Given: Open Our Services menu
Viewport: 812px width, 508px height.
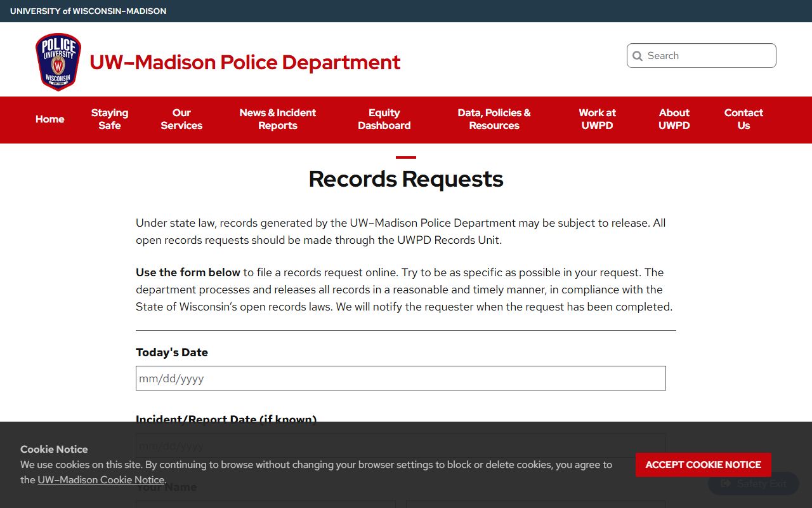Looking at the screenshot, I should point(181,119).
